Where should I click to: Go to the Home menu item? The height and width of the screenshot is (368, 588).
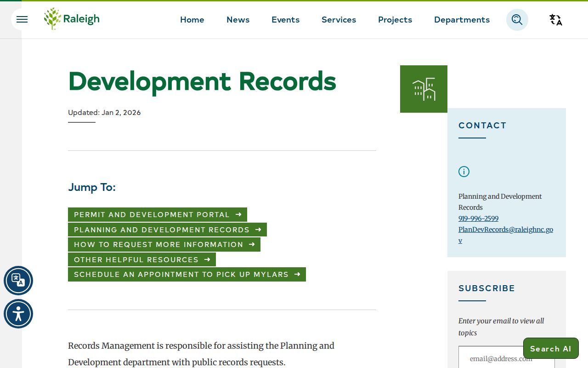192,20
